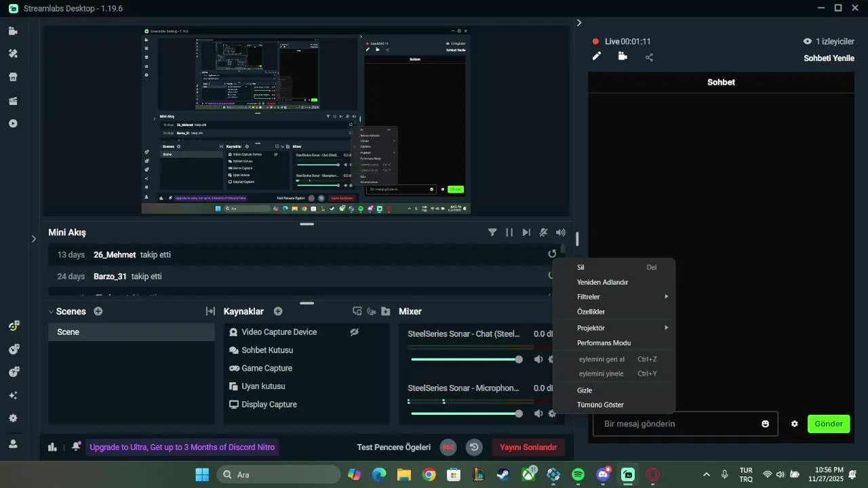The image size is (868, 488).
Task: Open the Upgrade to Ultra Discord Nitro banner
Action: point(182,447)
